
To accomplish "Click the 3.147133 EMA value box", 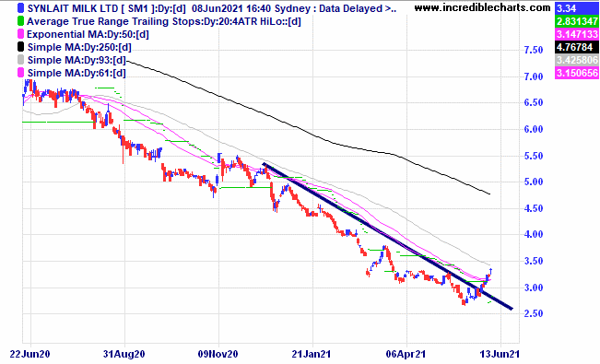I will (x=577, y=34).
